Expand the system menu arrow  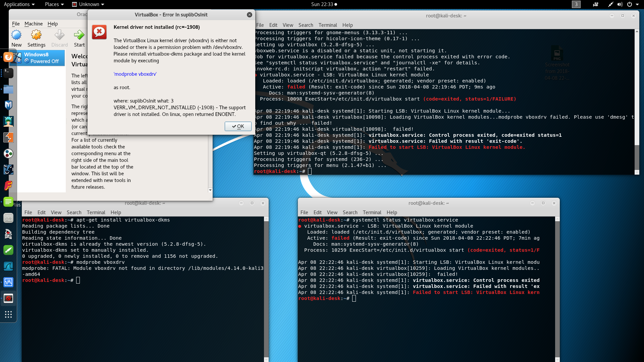pos(637,4)
